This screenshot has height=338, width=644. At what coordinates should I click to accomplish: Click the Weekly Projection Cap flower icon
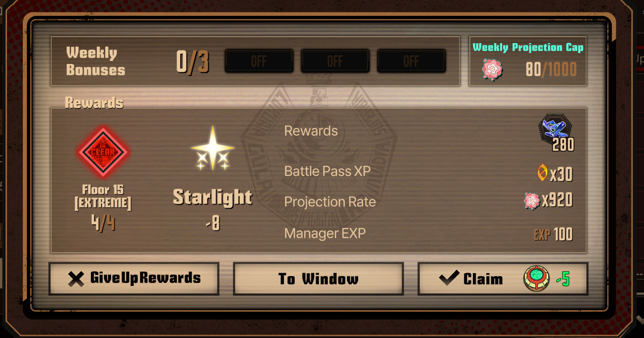pos(492,69)
